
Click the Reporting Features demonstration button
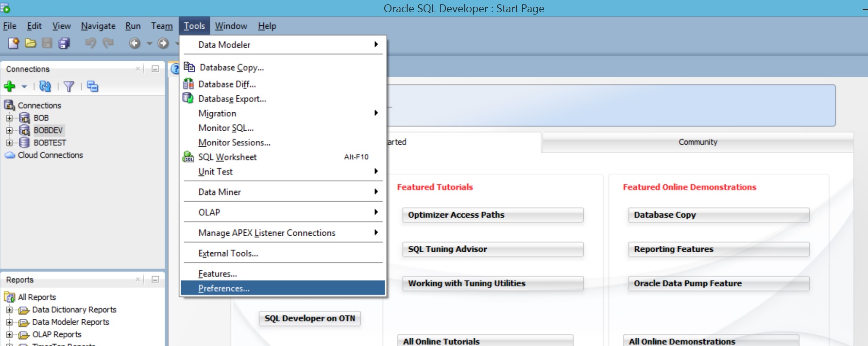point(719,249)
